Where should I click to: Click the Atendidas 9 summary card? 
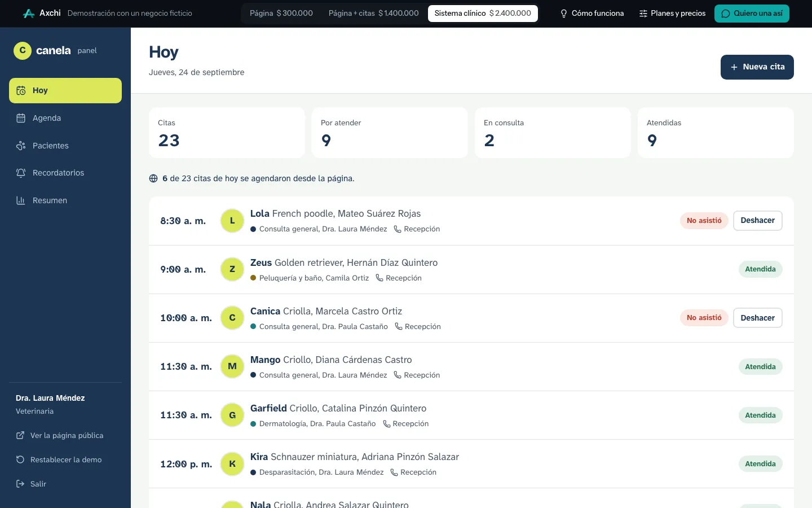pos(716,133)
